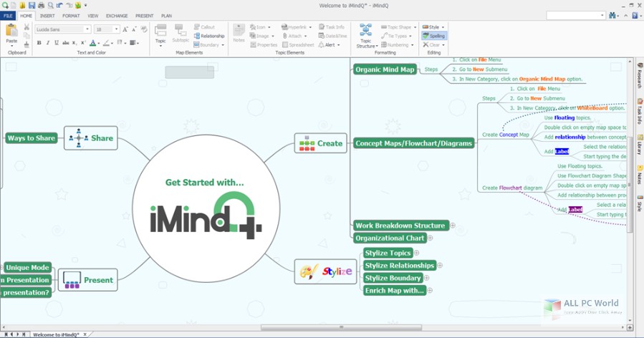Add a Callout from Map Elements

(204, 27)
